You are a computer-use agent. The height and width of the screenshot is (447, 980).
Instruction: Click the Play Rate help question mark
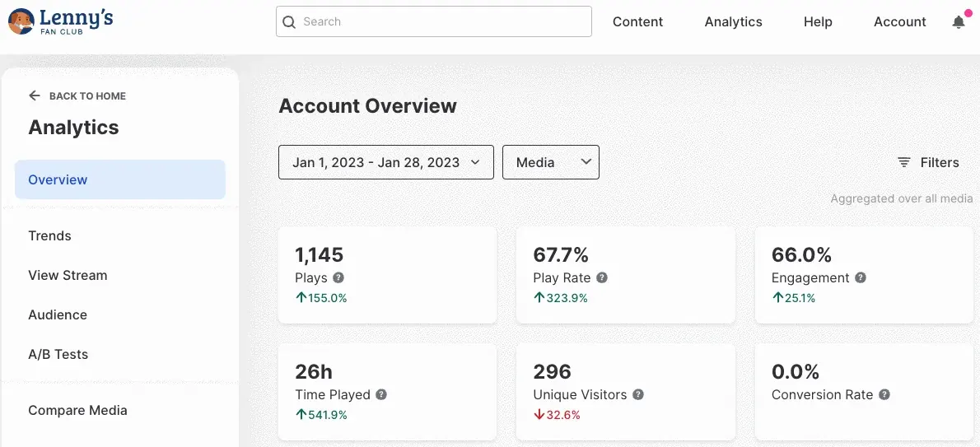(x=602, y=277)
